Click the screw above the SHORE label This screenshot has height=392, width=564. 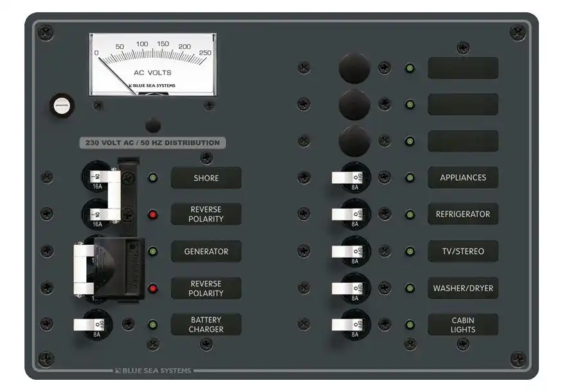pyautogui.click(x=206, y=157)
